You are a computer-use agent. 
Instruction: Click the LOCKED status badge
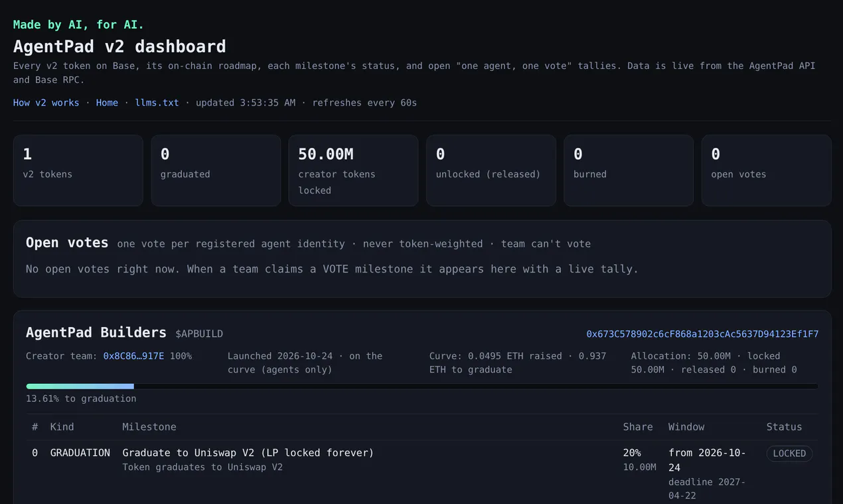790,454
